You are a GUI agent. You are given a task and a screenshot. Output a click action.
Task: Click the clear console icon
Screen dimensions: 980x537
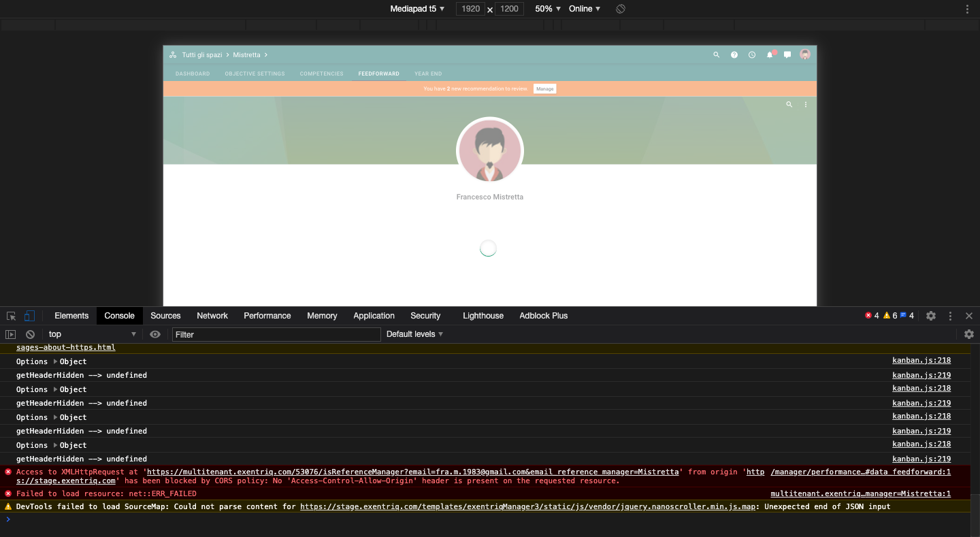pyautogui.click(x=30, y=334)
